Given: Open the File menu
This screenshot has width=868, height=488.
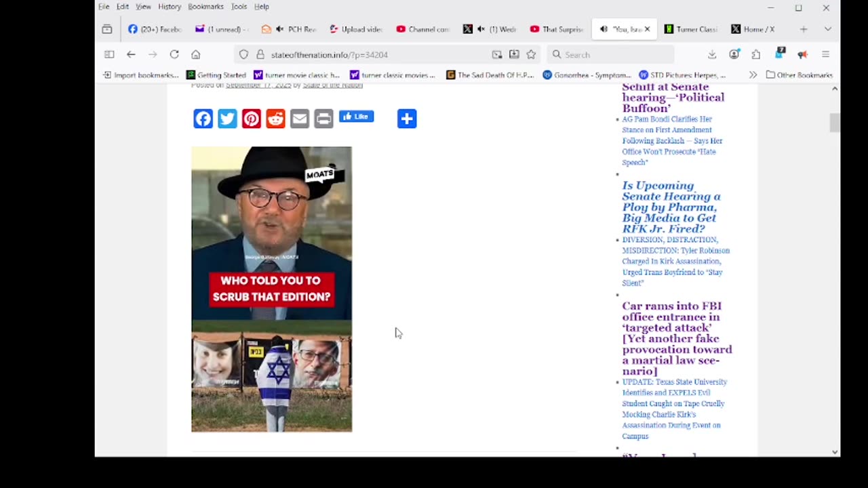Looking at the screenshot, I should coord(104,7).
